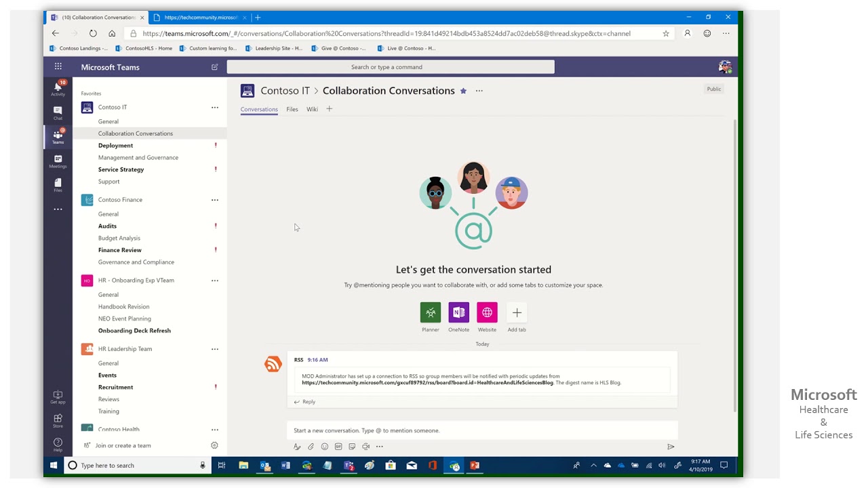The width and height of the screenshot is (868, 488).
Task: Start a new chat with compose icon
Action: [x=215, y=67]
